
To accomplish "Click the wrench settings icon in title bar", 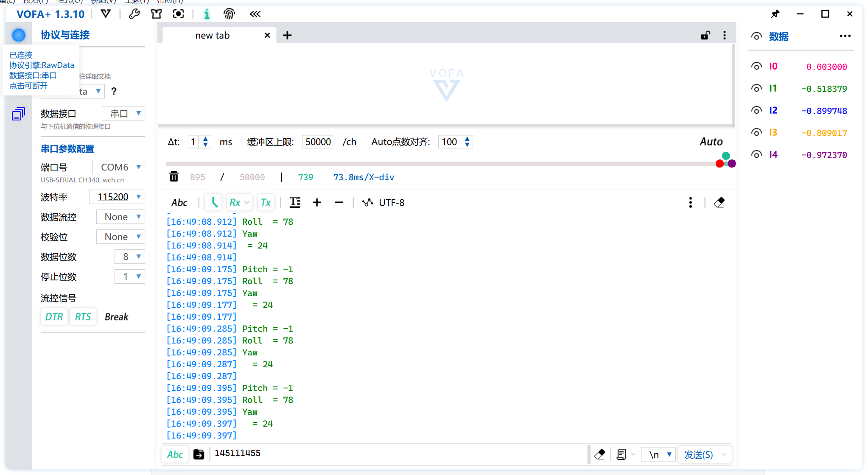I will [x=134, y=14].
